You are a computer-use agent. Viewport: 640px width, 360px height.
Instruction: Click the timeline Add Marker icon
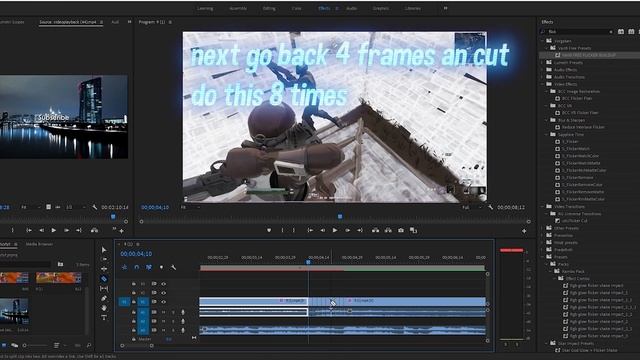(161, 267)
